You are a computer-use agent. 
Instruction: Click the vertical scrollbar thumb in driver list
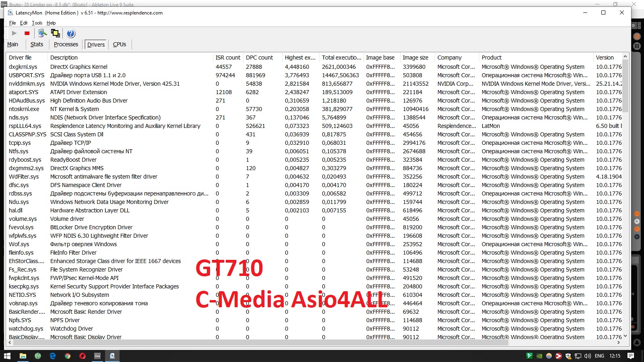click(625, 86)
